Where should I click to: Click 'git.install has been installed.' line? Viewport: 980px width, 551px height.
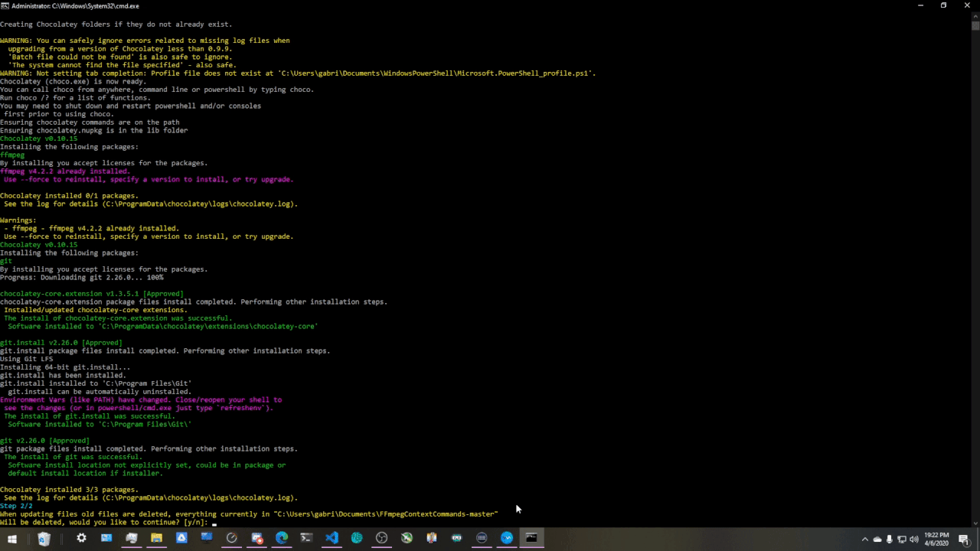[x=63, y=376]
